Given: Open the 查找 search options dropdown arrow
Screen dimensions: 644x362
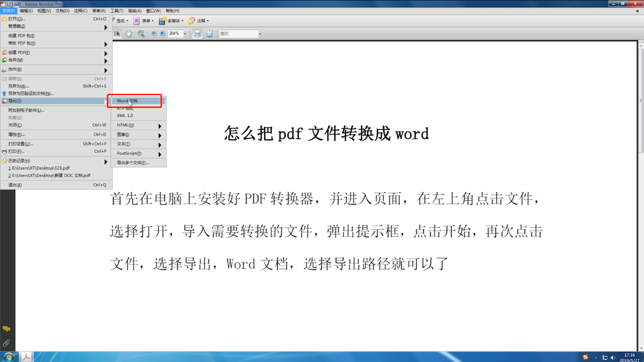Looking at the screenshot, I should point(260,33).
